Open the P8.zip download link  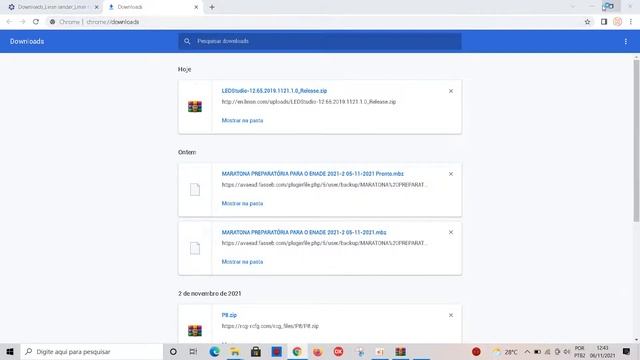(229, 315)
